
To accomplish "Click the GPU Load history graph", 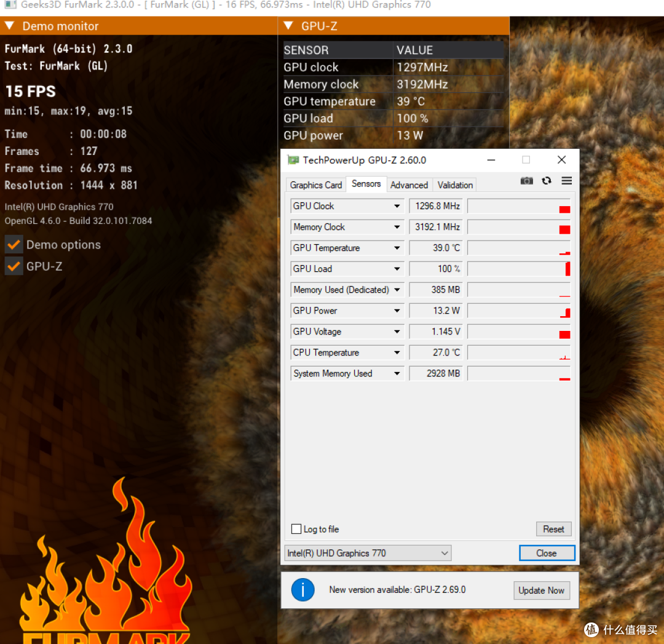I will [519, 269].
